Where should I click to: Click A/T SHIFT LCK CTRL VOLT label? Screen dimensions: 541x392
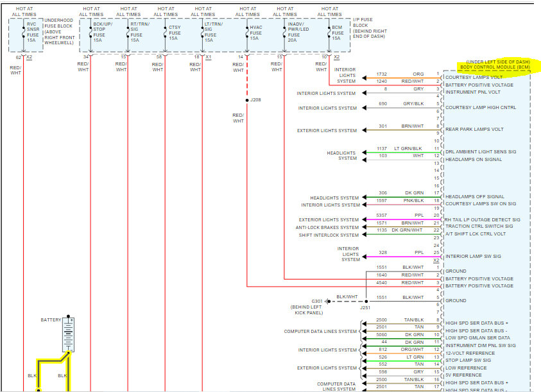click(476, 234)
